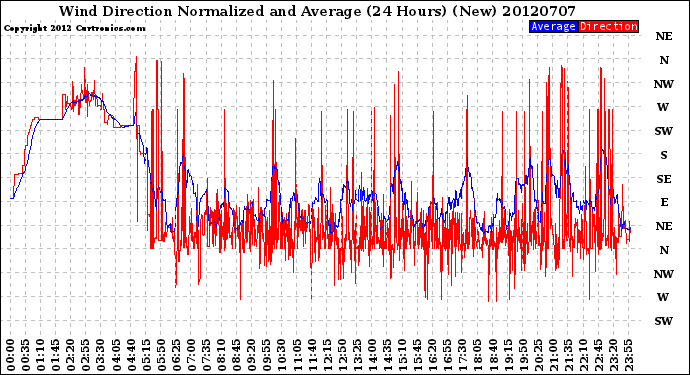
Task: Click the 17:30 time label
Action: click(462, 355)
